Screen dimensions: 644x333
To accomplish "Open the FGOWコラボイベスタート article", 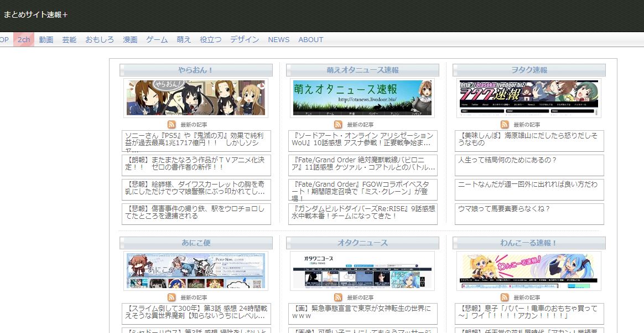I will click(x=363, y=189).
